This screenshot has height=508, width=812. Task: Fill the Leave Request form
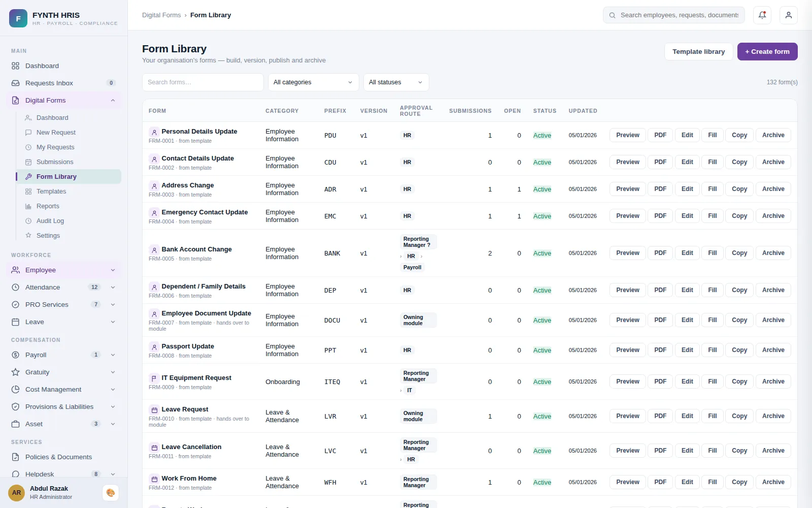[713, 416]
